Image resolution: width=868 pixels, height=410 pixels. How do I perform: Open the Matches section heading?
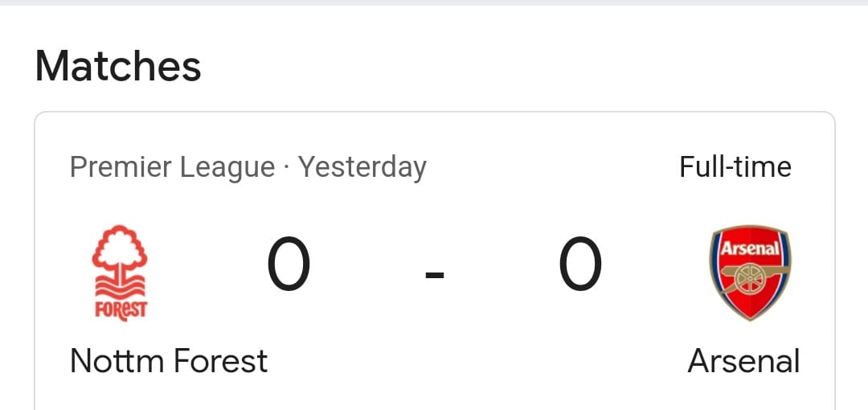tap(118, 66)
